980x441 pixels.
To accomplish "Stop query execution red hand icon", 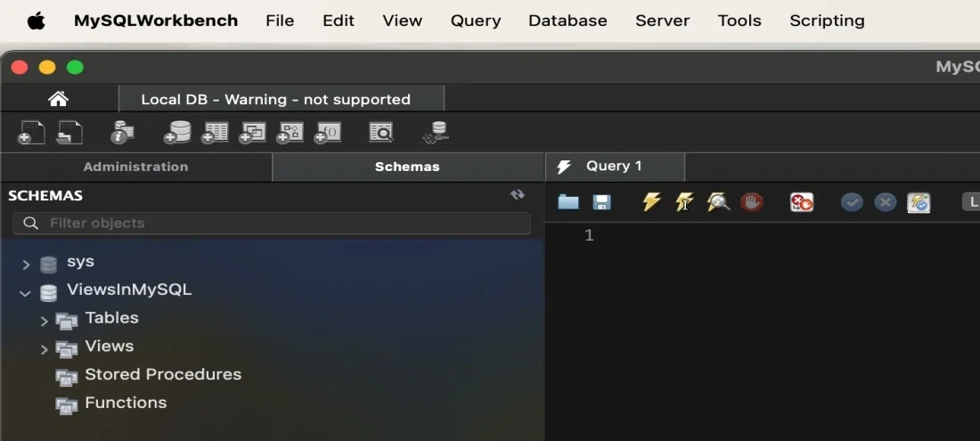I will [752, 201].
